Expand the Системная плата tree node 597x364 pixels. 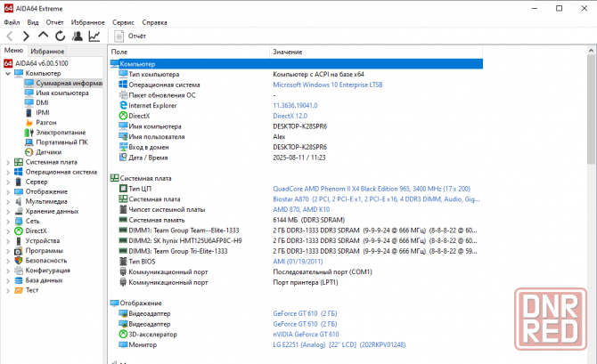8,162
